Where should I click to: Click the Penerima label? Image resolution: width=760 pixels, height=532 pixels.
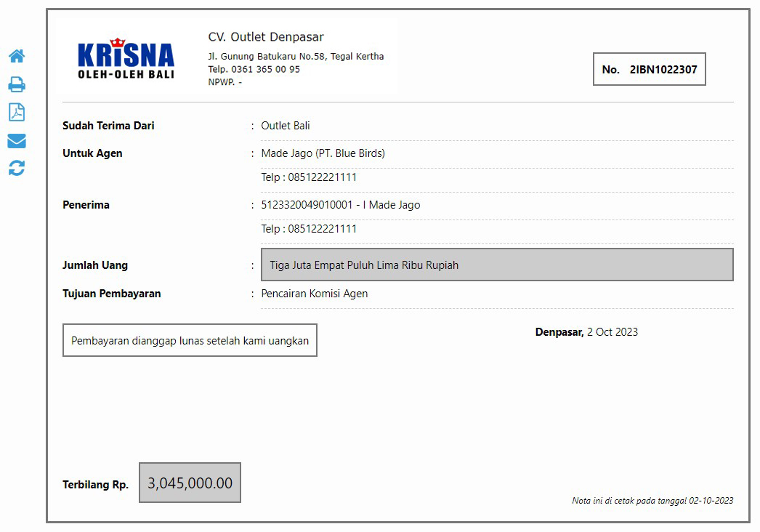point(86,205)
